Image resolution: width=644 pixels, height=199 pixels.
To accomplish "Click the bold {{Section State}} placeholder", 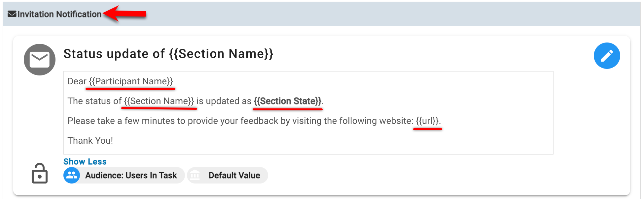I will point(287,101).
